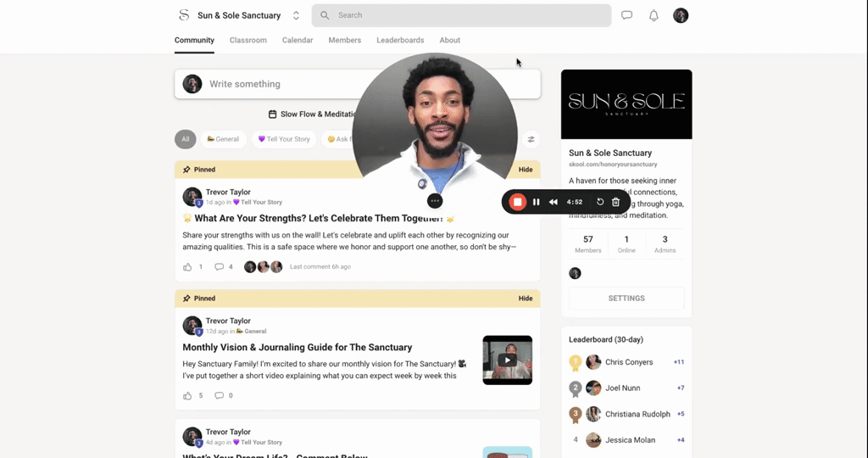Screen dimensions: 868x458
Task: Open Joel Nunn on the leaderboard
Action: pos(623,388)
